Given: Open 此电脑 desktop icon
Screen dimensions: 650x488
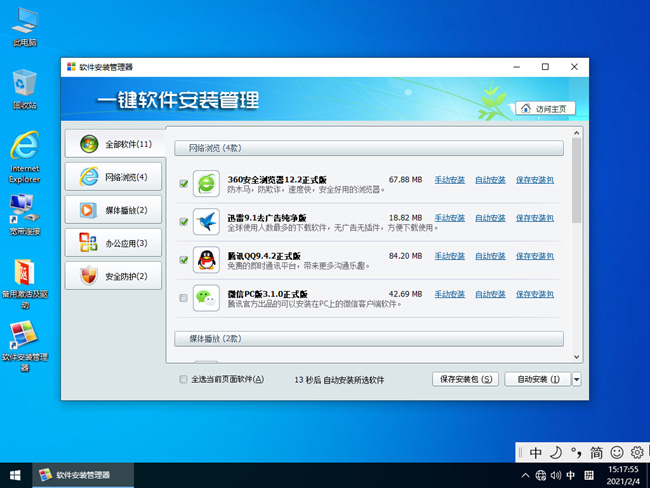Looking at the screenshot, I should (25, 27).
